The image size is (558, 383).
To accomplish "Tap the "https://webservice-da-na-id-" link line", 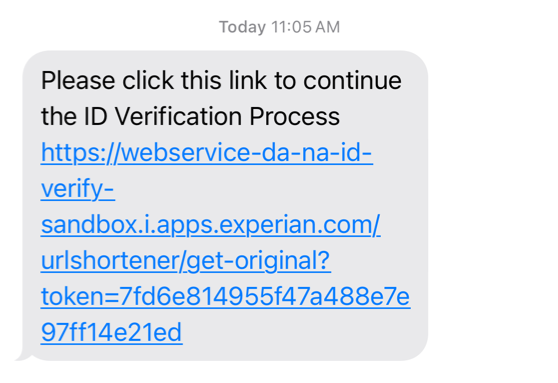I will (207, 153).
